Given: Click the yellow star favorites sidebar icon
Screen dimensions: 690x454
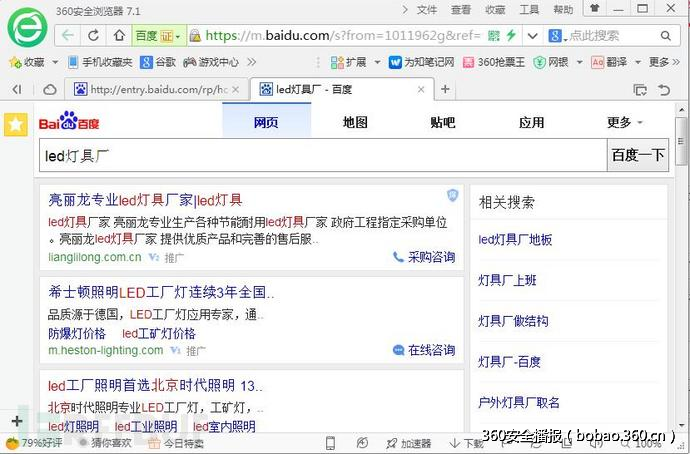Looking at the screenshot, I should (15, 124).
